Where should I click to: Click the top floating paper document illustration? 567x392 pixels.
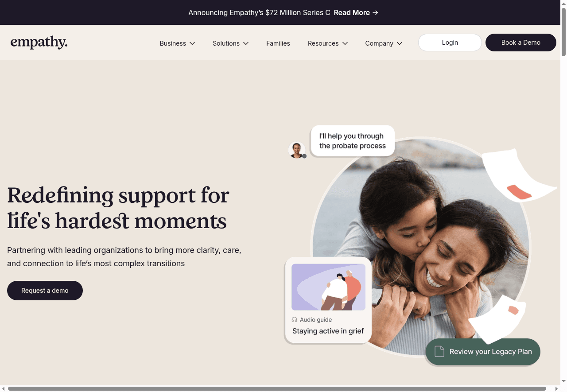pyautogui.click(x=517, y=176)
